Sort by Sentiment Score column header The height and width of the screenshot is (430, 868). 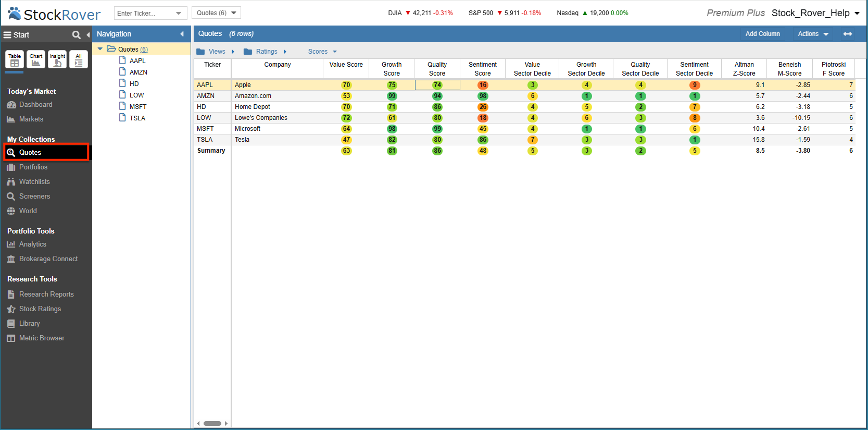pyautogui.click(x=483, y=69)
